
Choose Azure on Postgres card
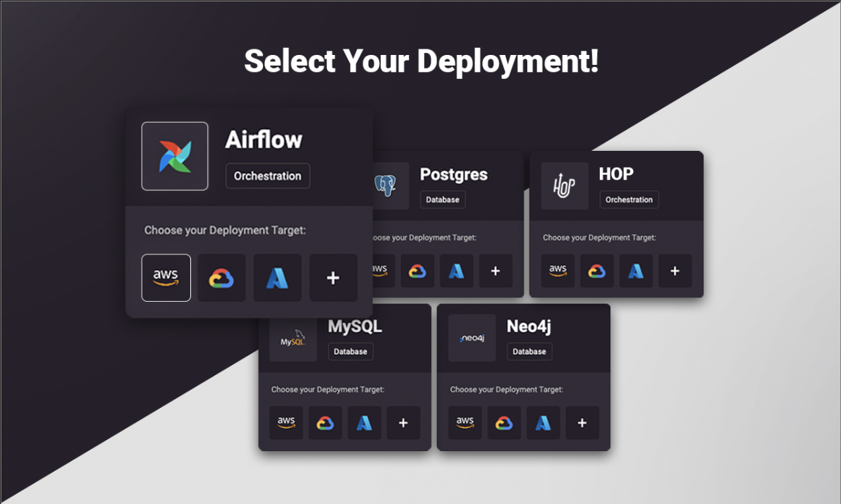click(x=456, y=271)
